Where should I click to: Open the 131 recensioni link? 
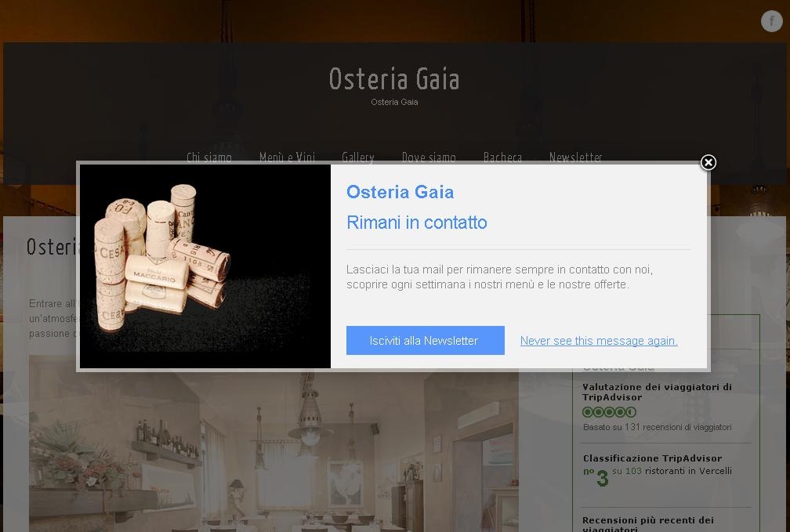657,427
